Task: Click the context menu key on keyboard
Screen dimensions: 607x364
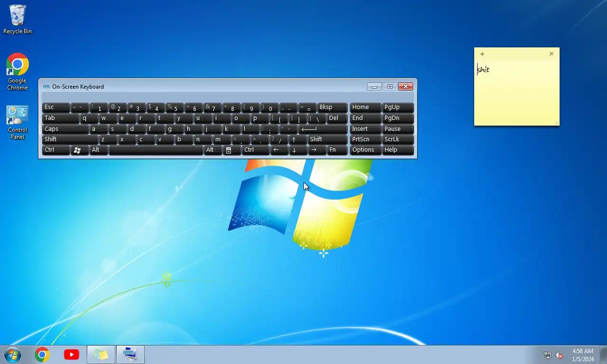Action: (232, 150)
